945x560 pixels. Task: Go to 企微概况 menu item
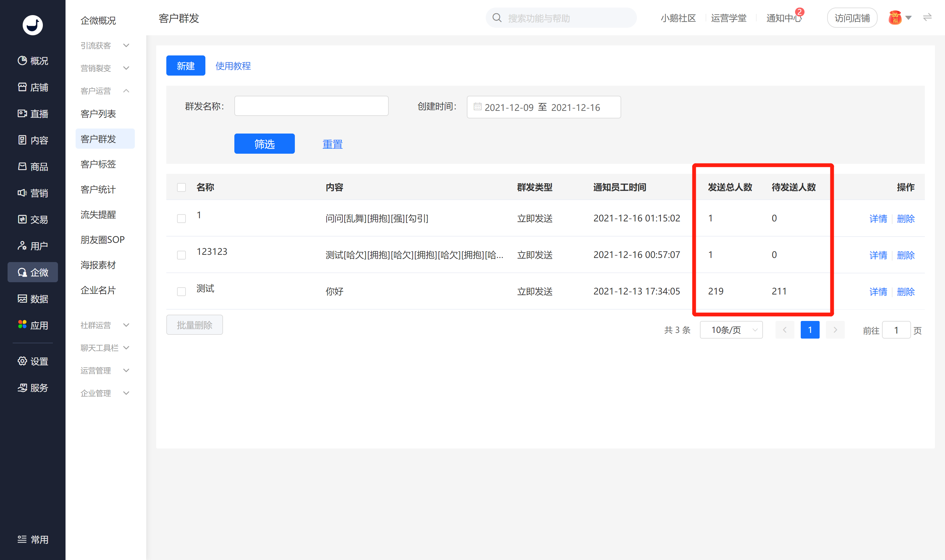pos(98,20)
